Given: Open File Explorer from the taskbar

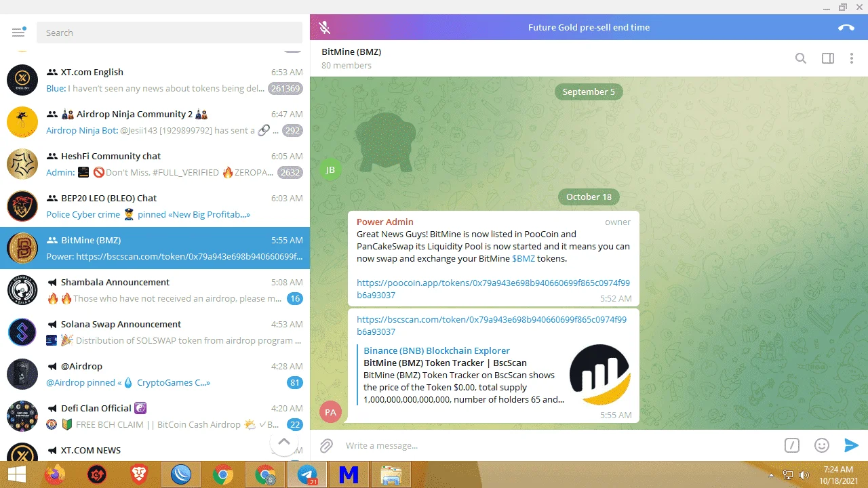Looking at the screenshot, I should 391,474.
